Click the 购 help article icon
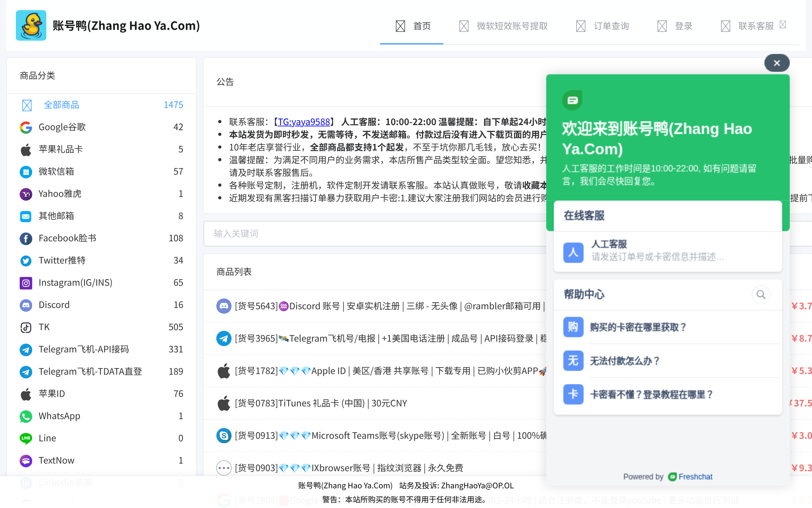Viewport: 812px width, 508px height. click(573, 327)
